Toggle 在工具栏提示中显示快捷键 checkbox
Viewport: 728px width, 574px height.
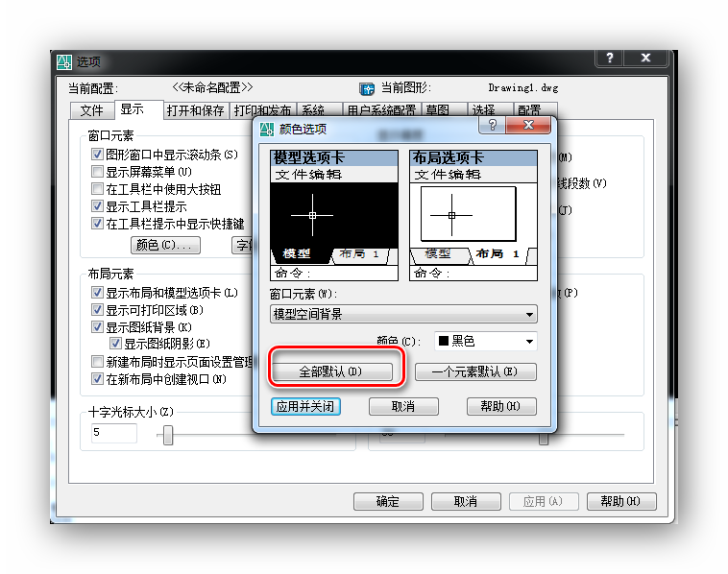coord(97,223)
